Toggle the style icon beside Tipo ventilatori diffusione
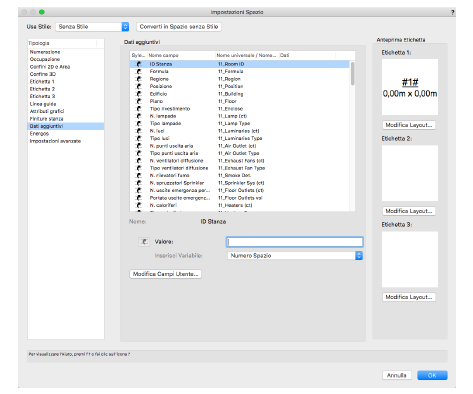Viewport: 473px width, 394px height. point(139,168)
